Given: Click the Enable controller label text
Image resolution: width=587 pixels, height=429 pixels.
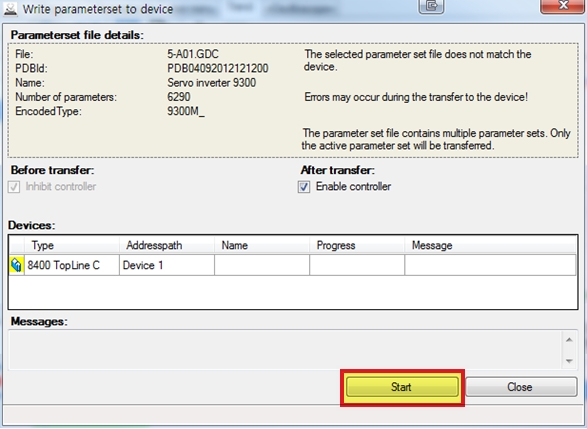Looking at the screenshot, I should (x=353, y=186).
